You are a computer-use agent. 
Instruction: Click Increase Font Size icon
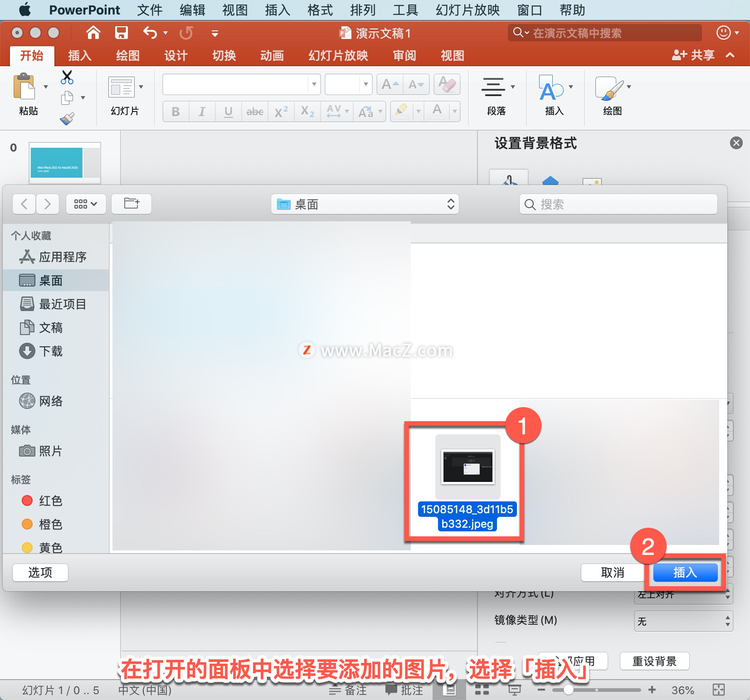point(390,84)
